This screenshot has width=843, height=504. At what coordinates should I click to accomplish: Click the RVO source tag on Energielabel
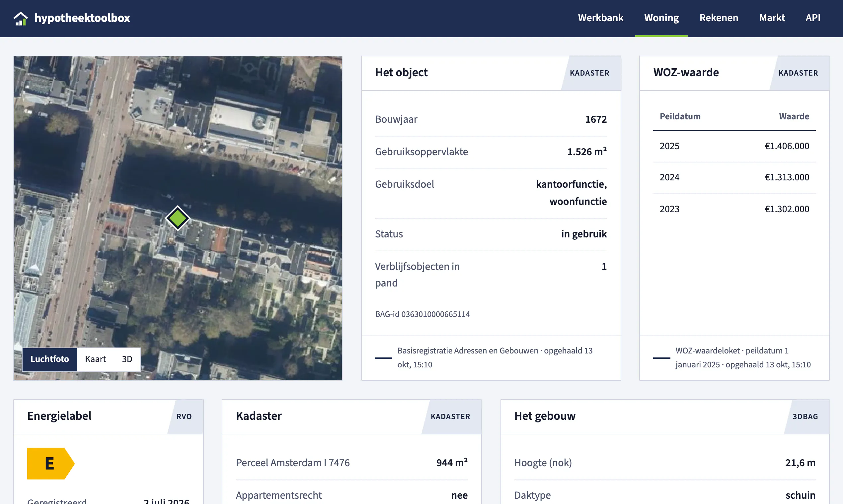pos(184,416)
